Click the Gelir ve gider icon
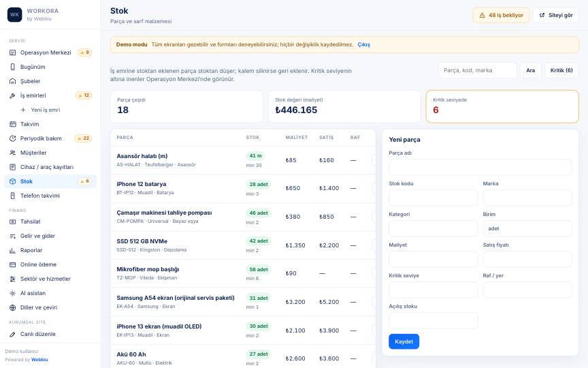This screenshot has height=368, width=588. tap(12, 236)
